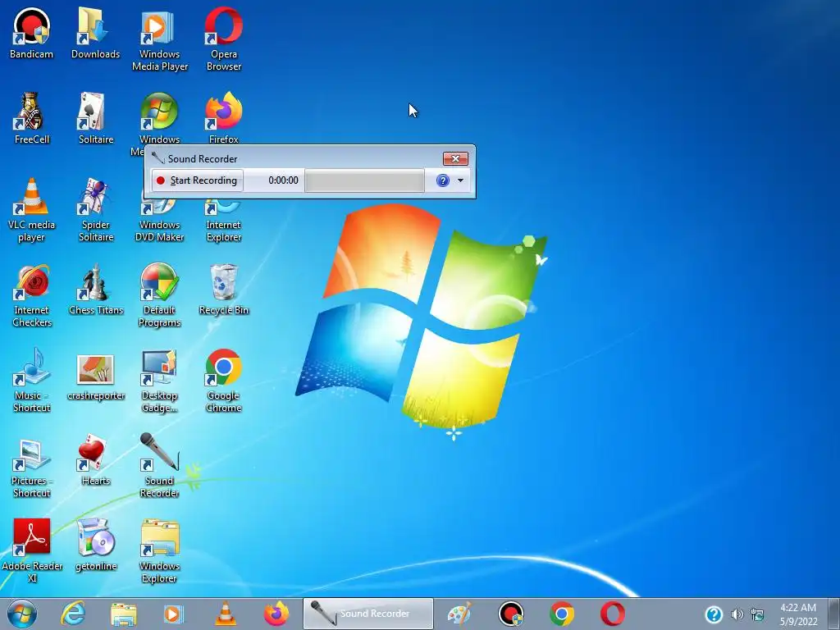Select the Sound Recorder desktop shortcut
Viewport: 840px width, 630px height.
160,466
